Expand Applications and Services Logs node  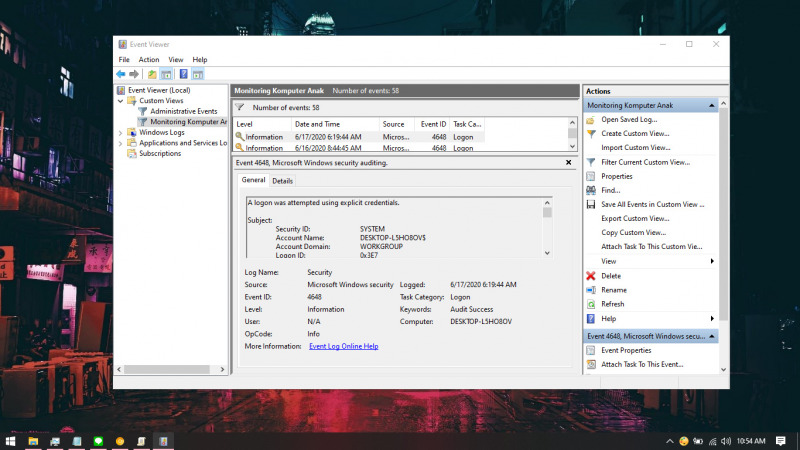click(x=121, y=143)
